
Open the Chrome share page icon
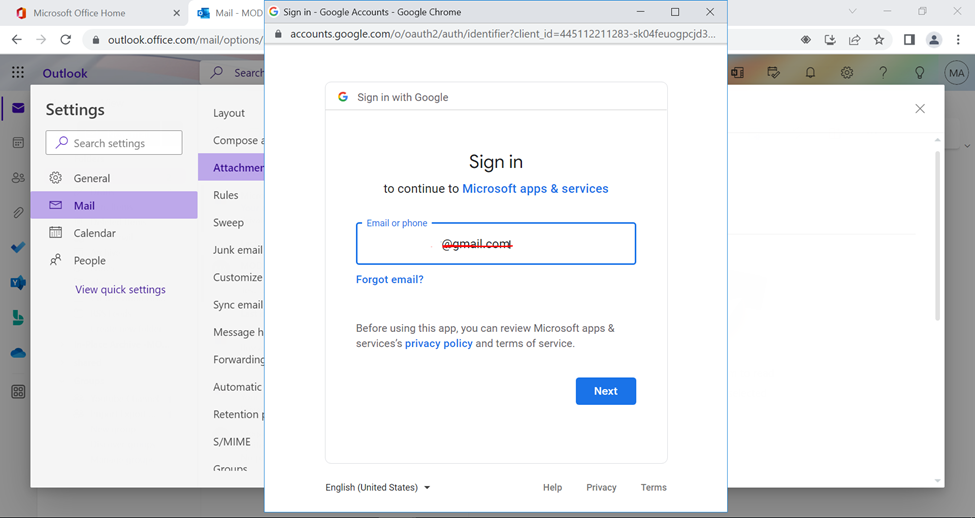coord(854,40)
